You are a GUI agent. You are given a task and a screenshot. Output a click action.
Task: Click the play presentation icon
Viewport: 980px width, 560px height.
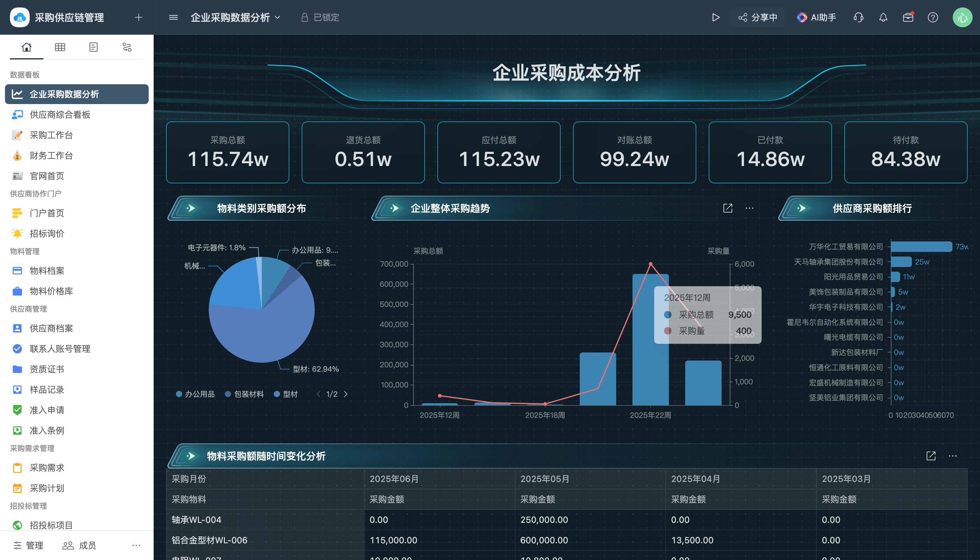point(715,17)
